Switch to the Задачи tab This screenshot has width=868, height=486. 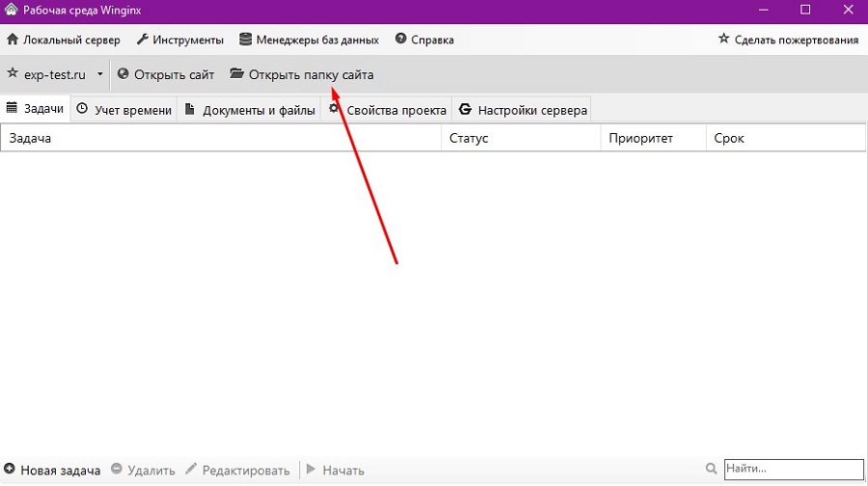[35, 109]
